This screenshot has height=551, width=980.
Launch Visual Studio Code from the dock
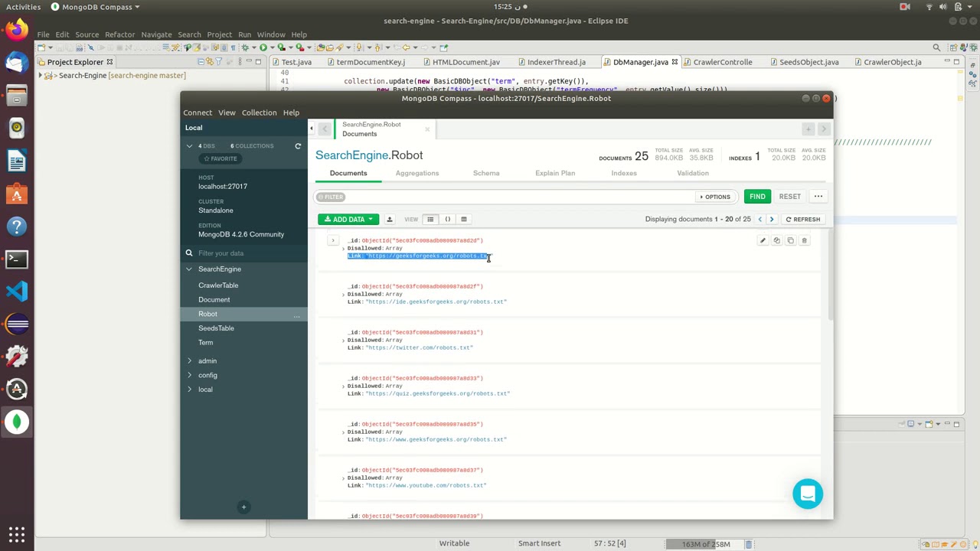[x=17, y=291]
